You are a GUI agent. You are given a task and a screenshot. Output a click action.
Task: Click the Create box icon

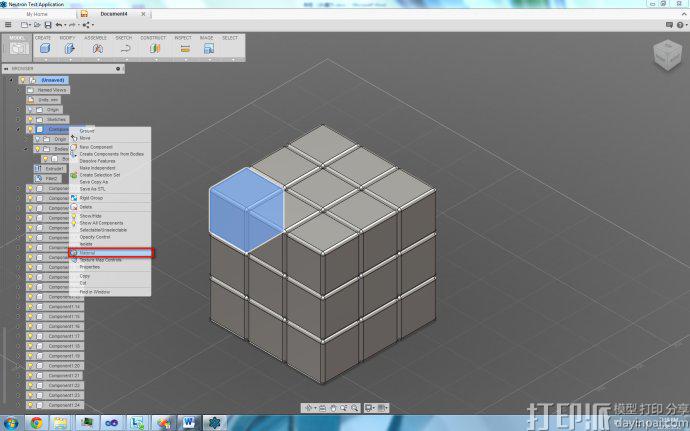tap(45, 48)
